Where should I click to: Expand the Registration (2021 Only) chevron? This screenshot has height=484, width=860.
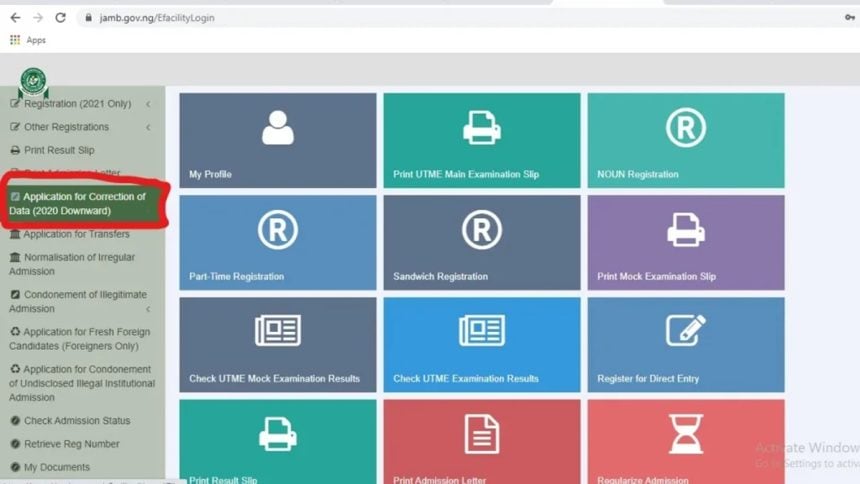(x=148, y=104)
